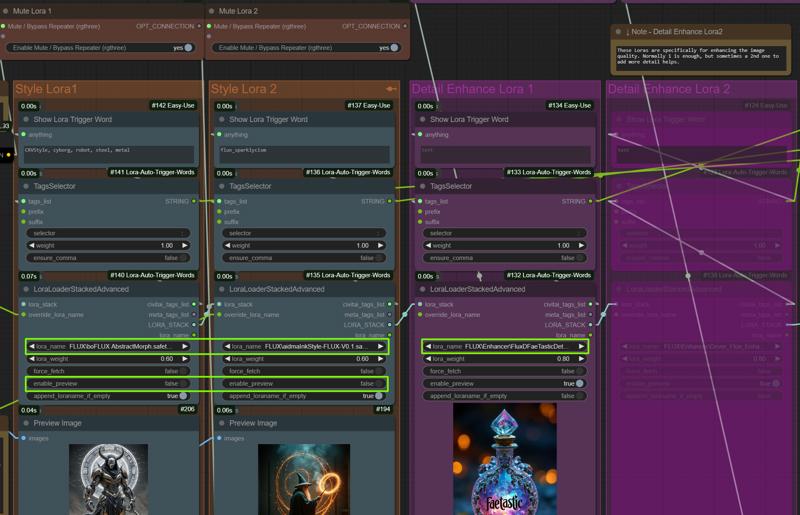Select previous lora_name in Style Lora 2 with left arrow
This screenshot has height=515, width=800.
point(227,347)
